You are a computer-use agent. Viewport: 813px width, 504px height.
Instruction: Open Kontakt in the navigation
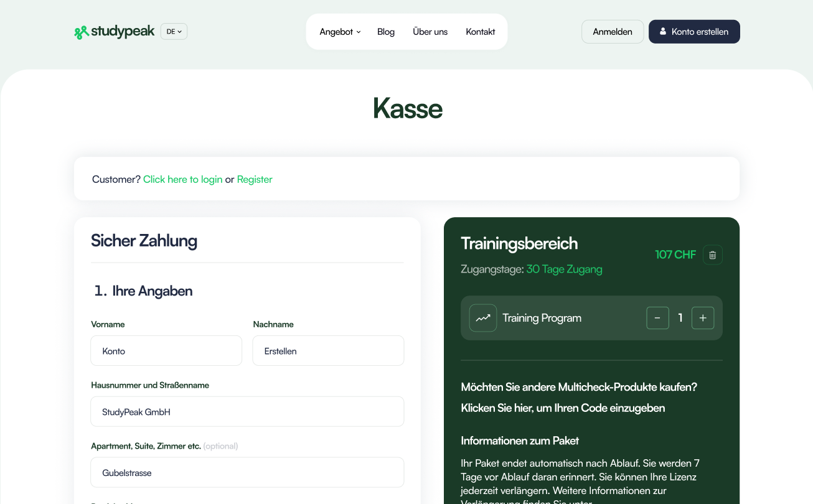tap(481, 32)
